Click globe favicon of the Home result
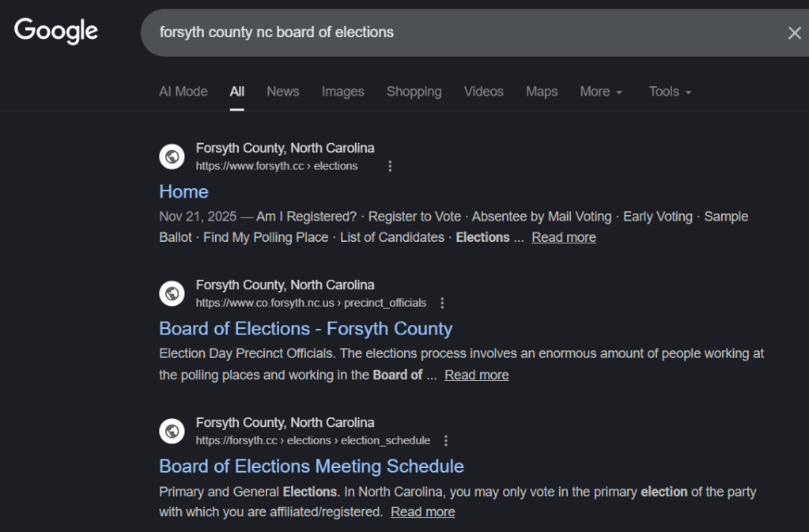The width and height of the screenshot is (809, 532). (172, 157)
